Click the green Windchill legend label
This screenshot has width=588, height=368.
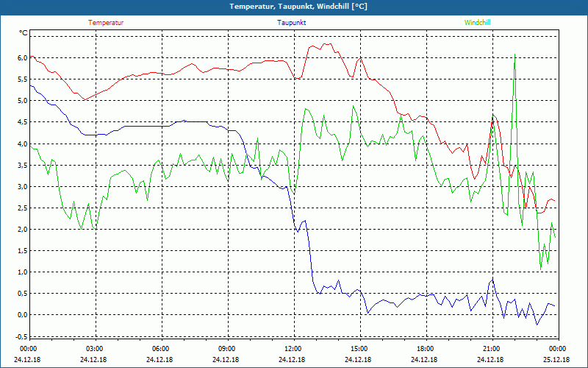coord(477,23)
